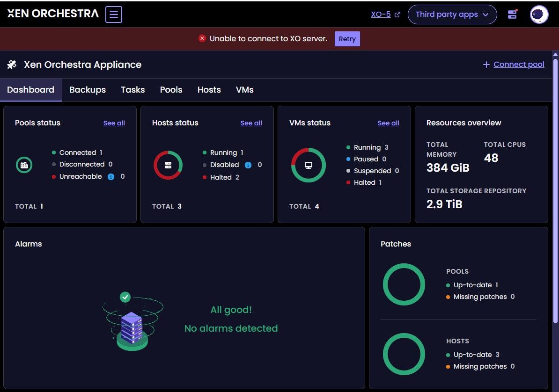Click the Running 1 hosts entry

point(223,152)
